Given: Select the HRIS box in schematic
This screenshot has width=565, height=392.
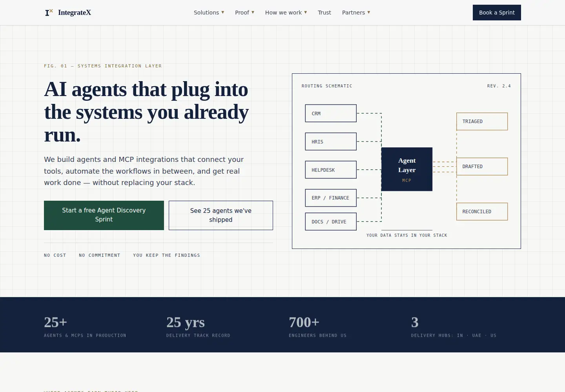Looking at the screenshot, I should (x=331, y=142).
